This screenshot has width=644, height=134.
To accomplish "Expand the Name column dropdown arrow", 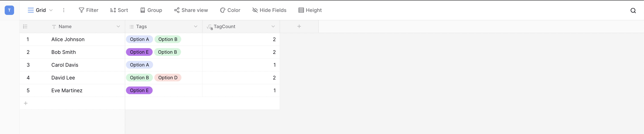I will (118, 26).
